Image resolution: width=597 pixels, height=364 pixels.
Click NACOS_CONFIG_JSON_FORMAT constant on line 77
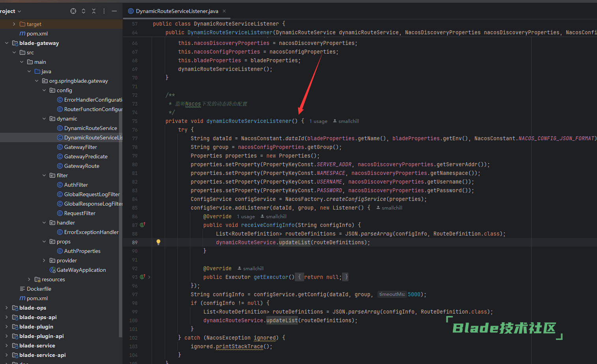(x=556, y=138)
